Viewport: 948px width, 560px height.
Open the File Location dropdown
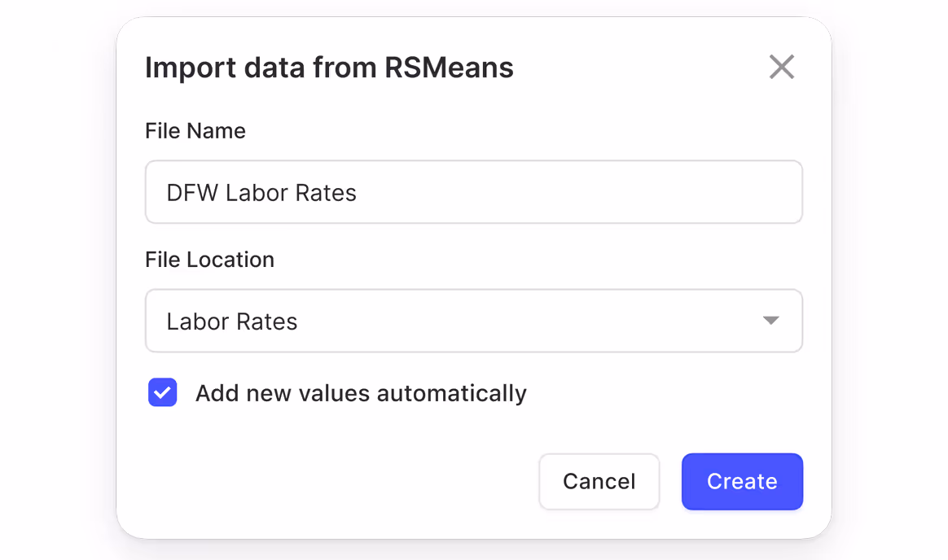click(x=473, y=321)
